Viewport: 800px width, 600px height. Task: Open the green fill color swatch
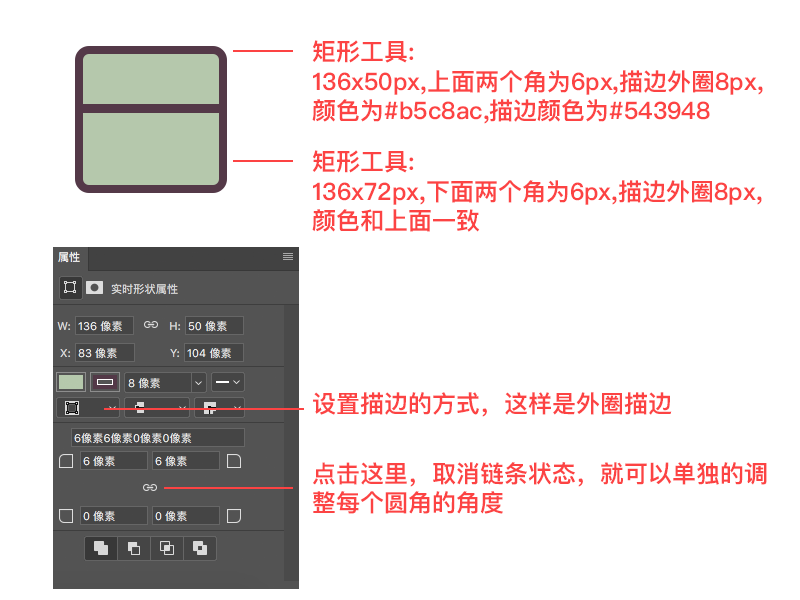click(x=71, y=382)
